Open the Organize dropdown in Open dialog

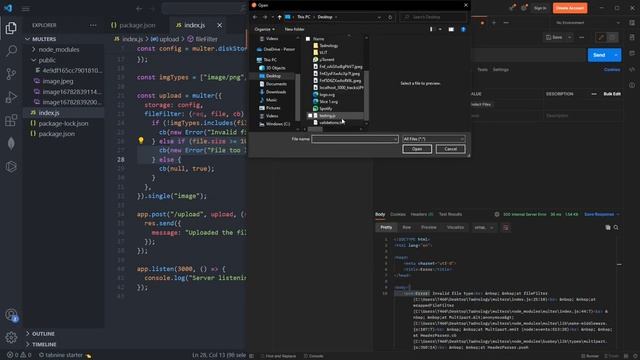click(264, 29)
